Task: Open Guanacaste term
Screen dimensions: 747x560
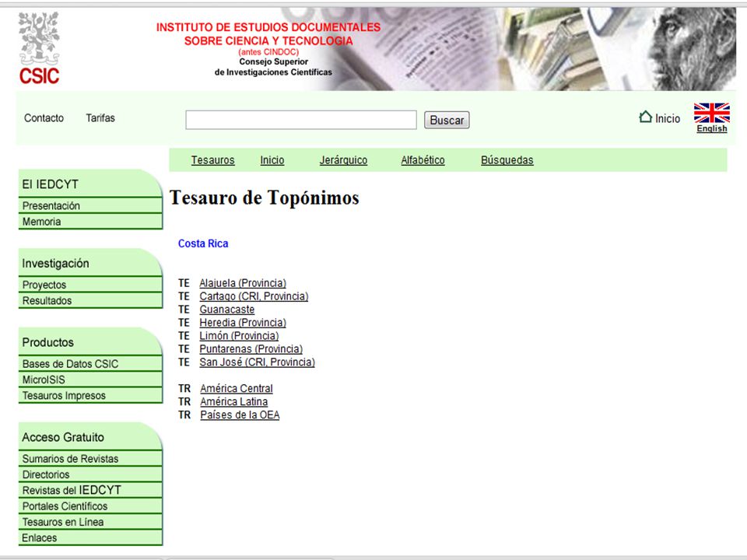Action: (x=226, y=310)
